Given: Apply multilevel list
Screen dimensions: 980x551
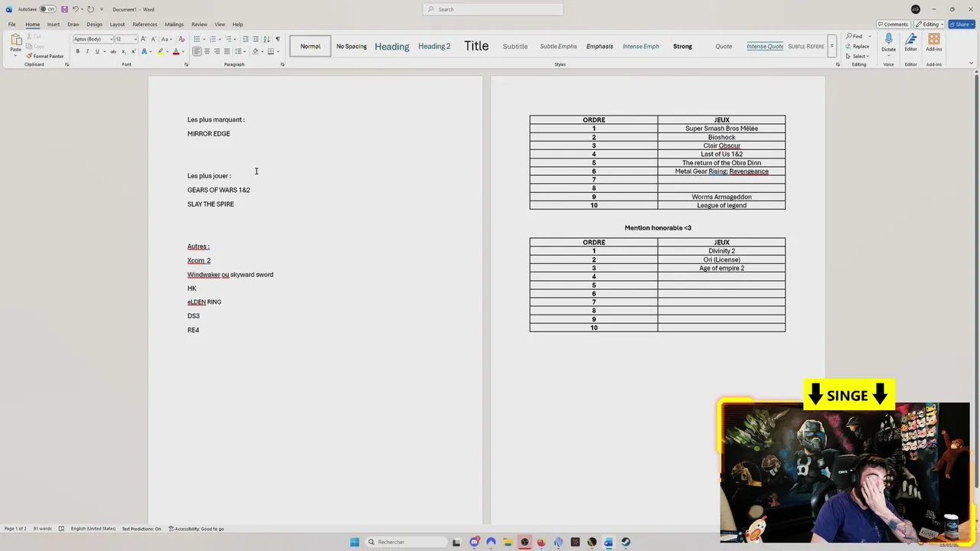Looking at the screenshot, I should point(228,39).
